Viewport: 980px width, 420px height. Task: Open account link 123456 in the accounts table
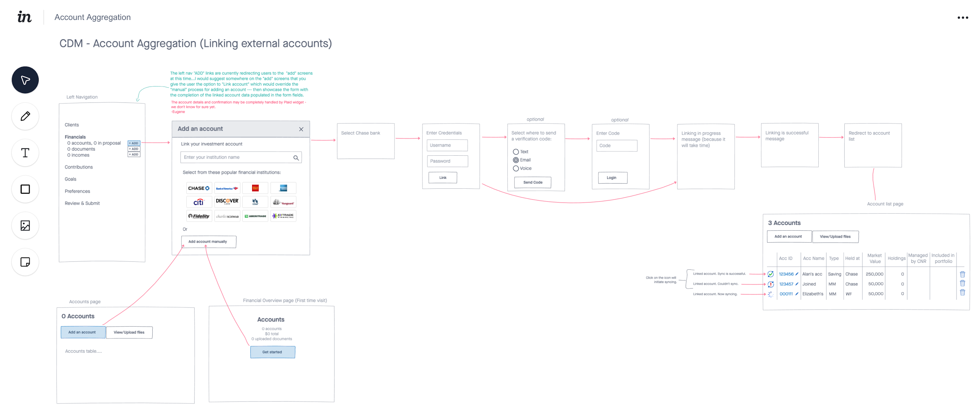(787, 274)
